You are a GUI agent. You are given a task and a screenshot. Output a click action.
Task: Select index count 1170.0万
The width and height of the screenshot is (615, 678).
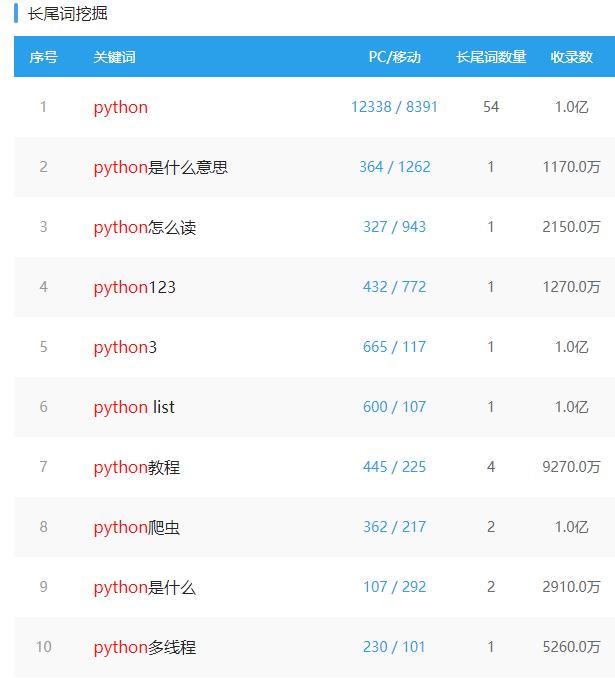[x=571, y=167]
